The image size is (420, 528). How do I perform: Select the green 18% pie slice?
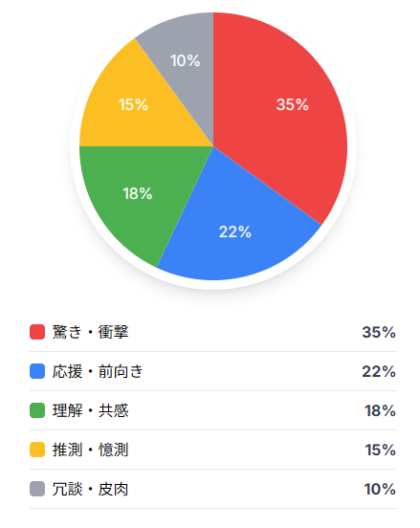[x=138, y=193]
